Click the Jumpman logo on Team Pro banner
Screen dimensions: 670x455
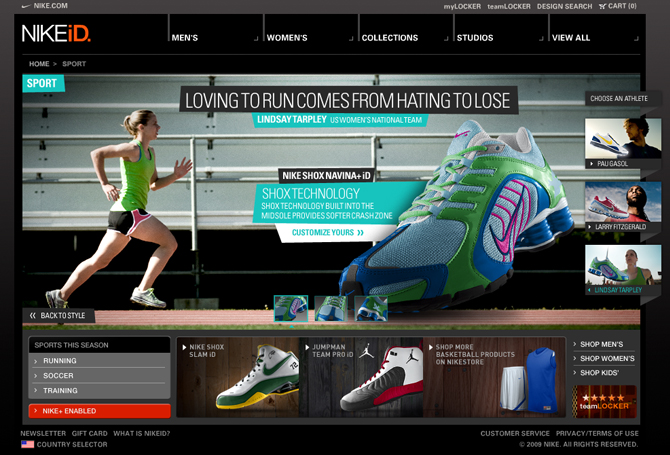367,351
